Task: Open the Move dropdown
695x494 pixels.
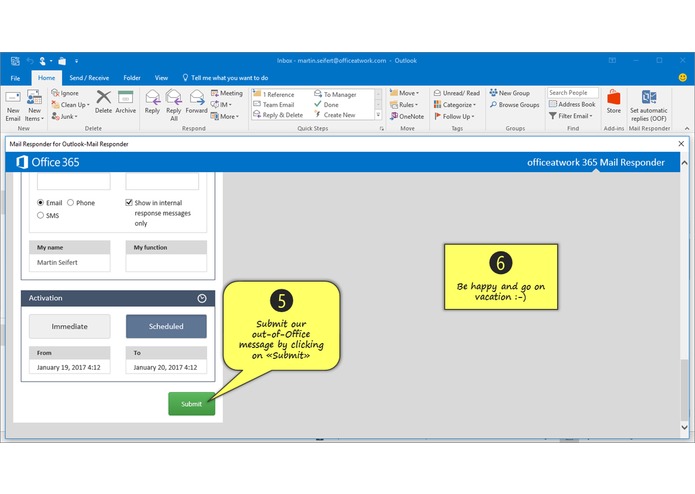Action: pyautogui.click(x=404, y=93)
